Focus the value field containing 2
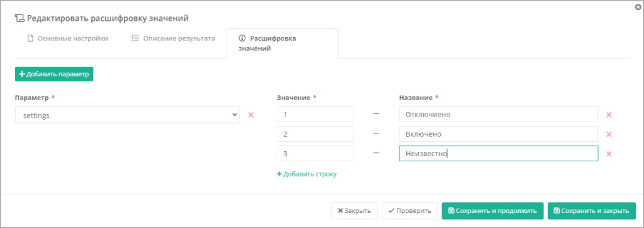 pyautogui.click(x=315, y=134)
